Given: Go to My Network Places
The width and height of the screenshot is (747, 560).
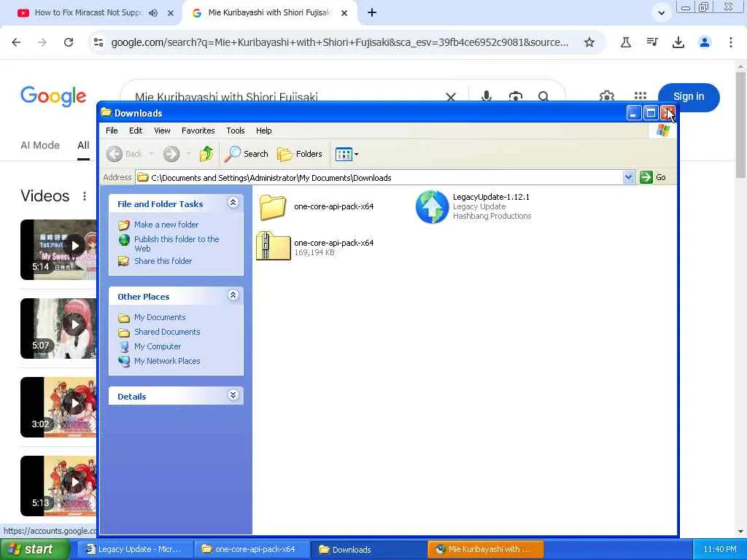Looking at the screenshot, I should (x=167, y=362).
